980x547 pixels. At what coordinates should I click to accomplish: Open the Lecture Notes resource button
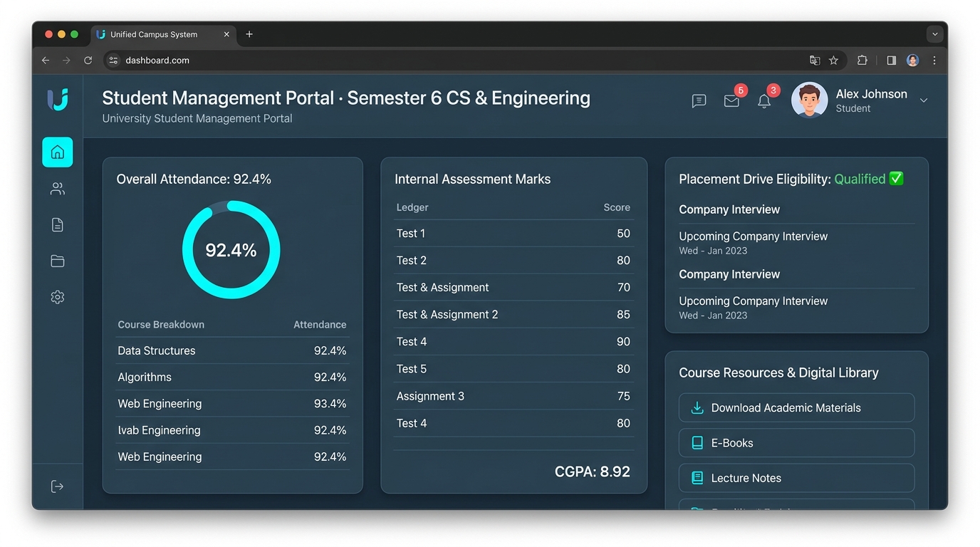tap(796, 478)
